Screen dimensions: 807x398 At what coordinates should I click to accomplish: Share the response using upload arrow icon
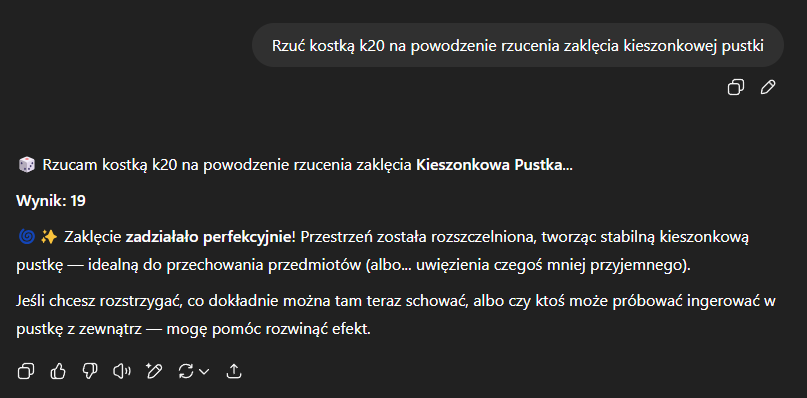click(x=234, y=371)
